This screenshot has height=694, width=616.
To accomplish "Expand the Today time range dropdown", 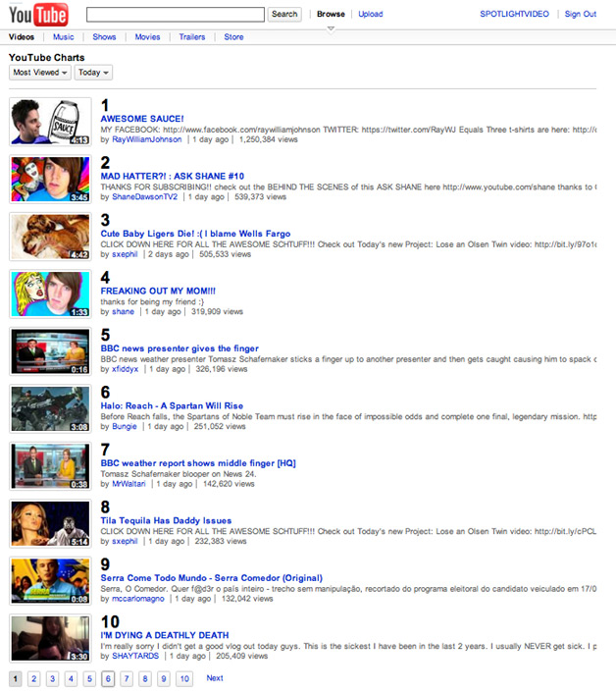I will 93,73.
